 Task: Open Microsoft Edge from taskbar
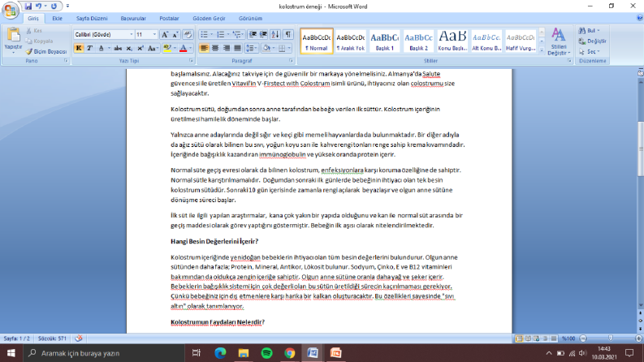point(220,353)
